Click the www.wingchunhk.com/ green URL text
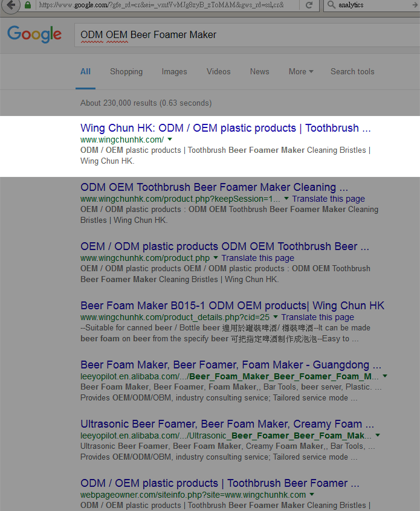The height and width of the screenshot is (511, 420). click(122, 140)
